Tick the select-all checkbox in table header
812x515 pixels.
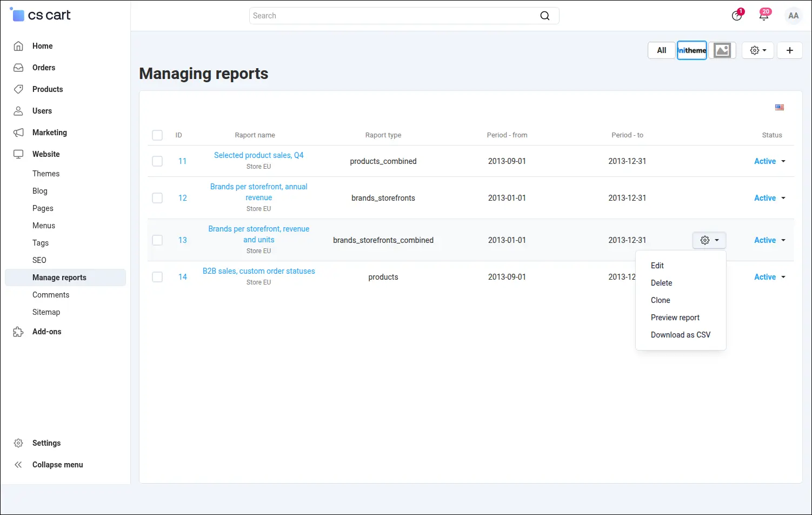157,135
